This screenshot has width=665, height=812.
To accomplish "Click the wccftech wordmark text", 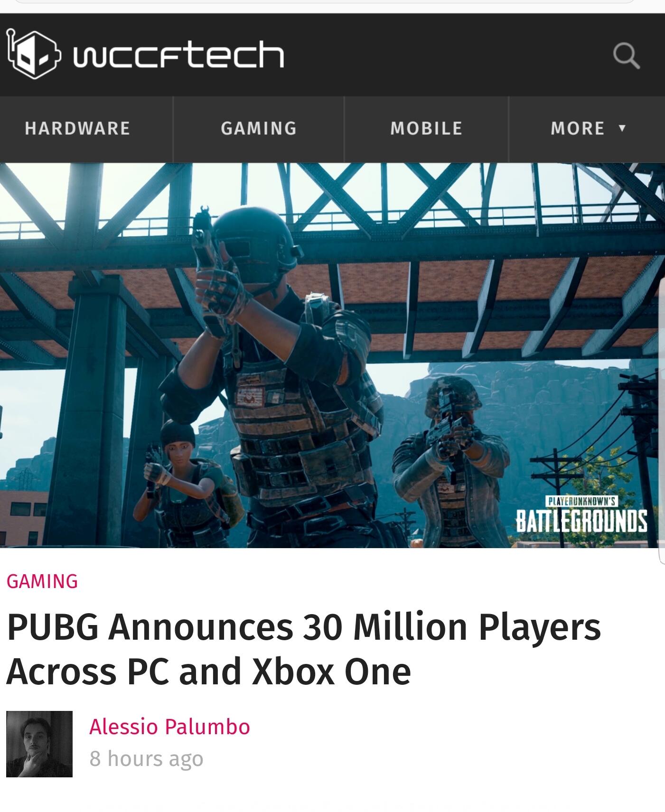I will click(x=178, y=55).
